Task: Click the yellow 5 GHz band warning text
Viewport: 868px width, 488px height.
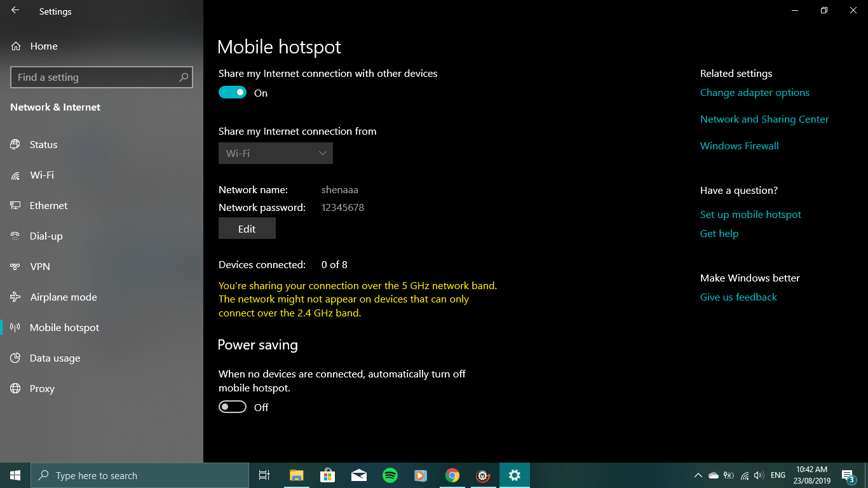Action: coord(358,299)
